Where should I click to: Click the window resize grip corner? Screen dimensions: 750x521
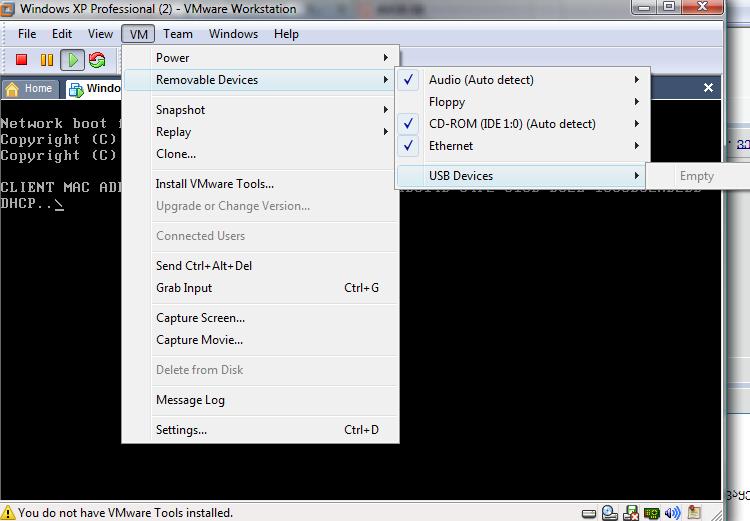tap(716, 514)
